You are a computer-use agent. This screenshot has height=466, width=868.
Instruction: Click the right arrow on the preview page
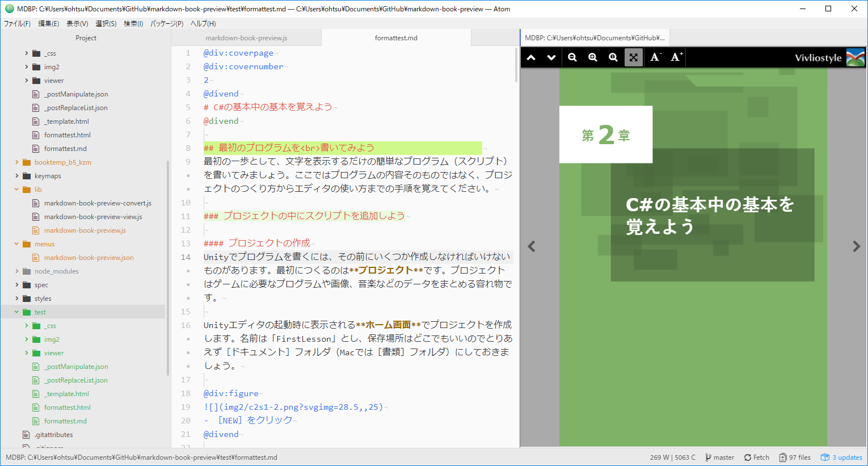coord(856,246)
